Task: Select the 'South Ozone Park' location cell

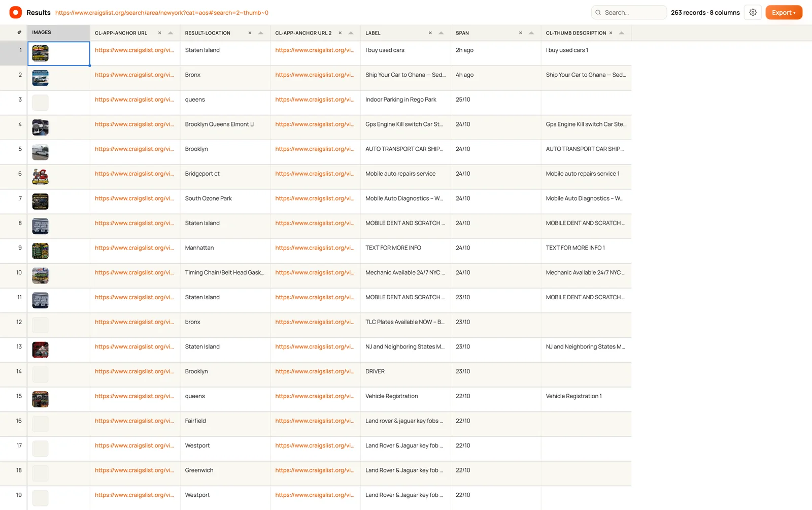Action: pos(225,202)
